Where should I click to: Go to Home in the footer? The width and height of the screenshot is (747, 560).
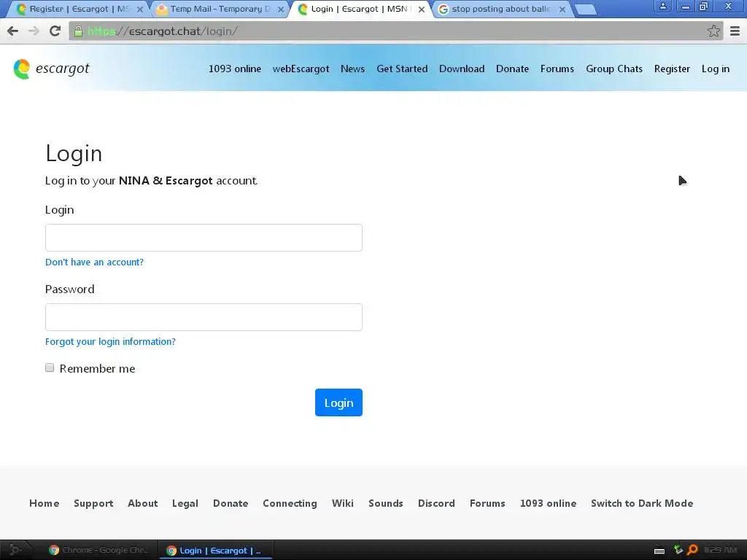(x=44, y=503)
